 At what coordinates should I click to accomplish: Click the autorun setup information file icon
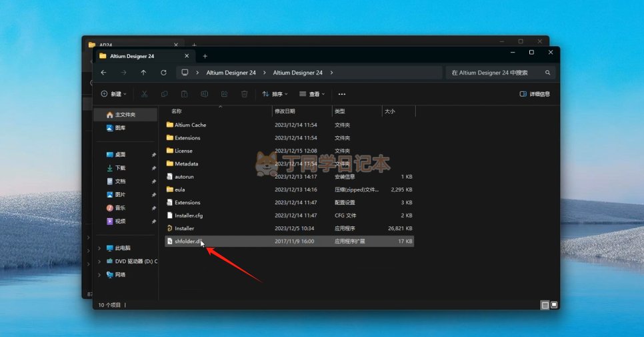[169, 177]
